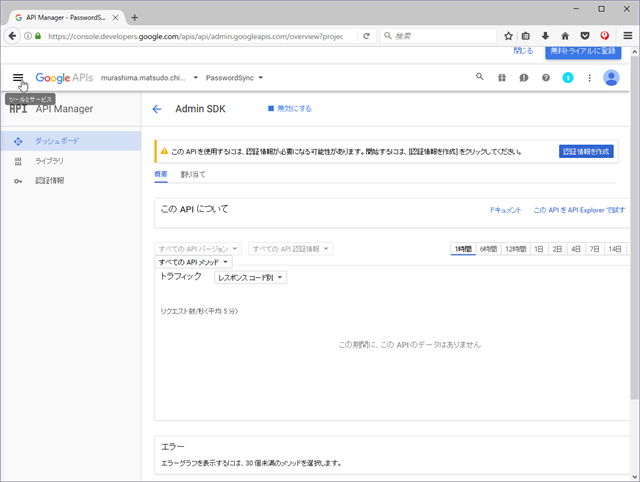Select ダッシュボード in the sidebar
The image size is (640, 482).
coord(71,141)
